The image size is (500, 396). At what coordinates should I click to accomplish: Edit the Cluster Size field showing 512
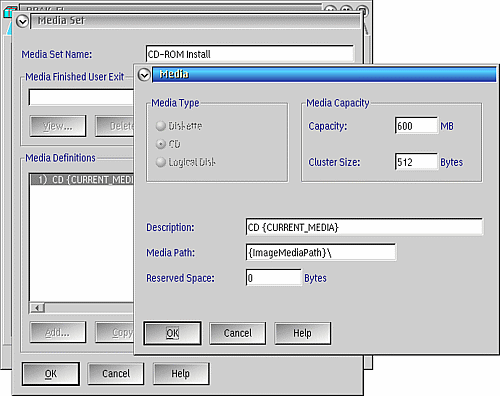tap(416, 162)
